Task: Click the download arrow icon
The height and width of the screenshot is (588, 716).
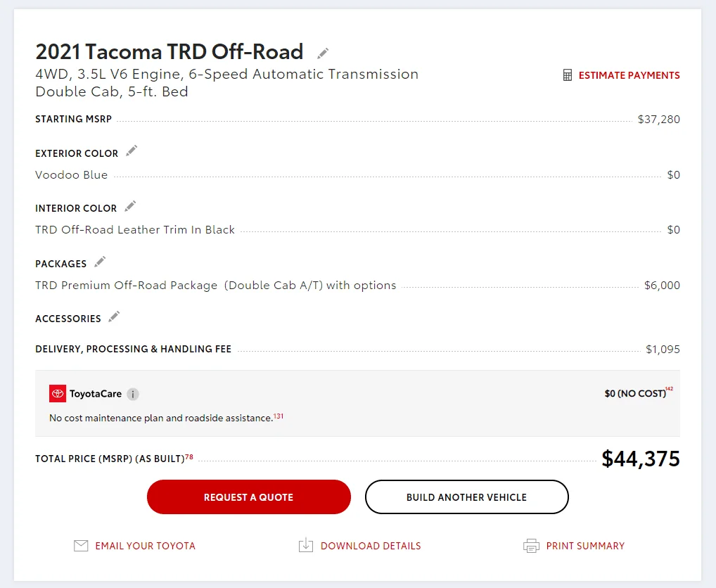Action: (x=306, y=546)
